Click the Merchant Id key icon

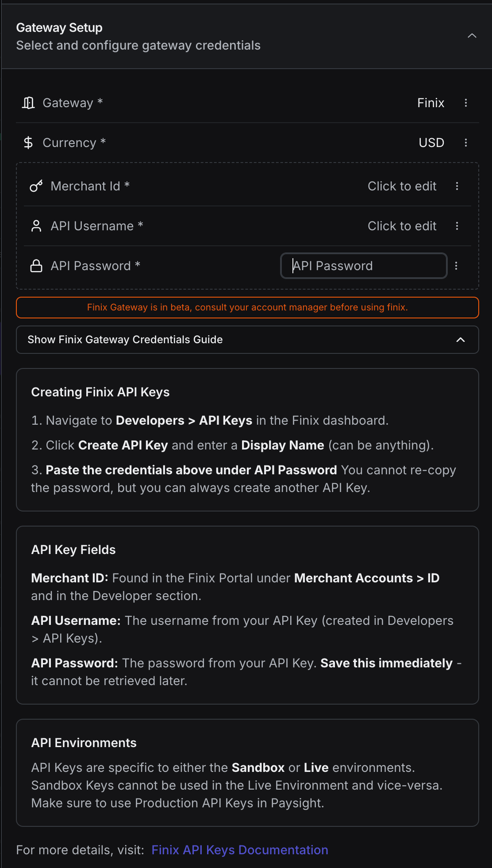coord(36,186)
